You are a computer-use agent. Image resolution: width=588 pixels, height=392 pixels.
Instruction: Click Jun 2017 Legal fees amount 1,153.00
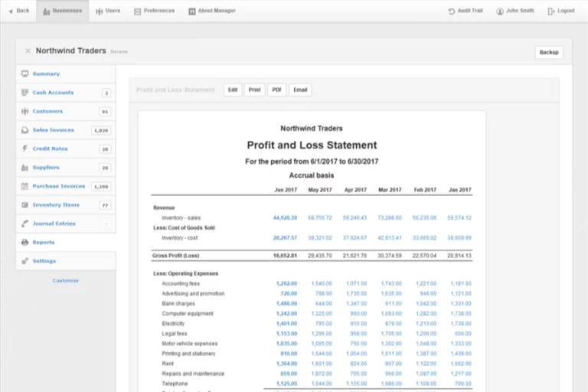(287, 334)
